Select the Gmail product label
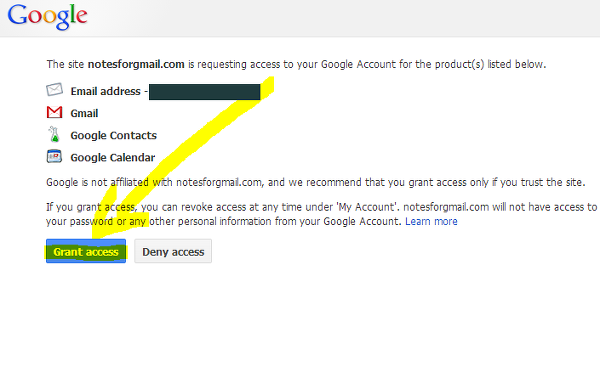This screenshot has width=600, height=389. [84, 113]
